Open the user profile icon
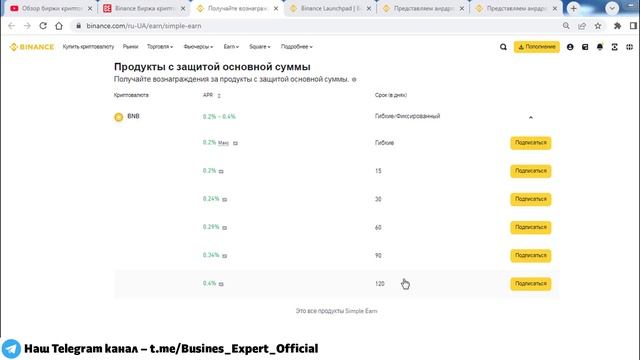The height and width of the screenshot is (360, 640). tap(570, 47)
